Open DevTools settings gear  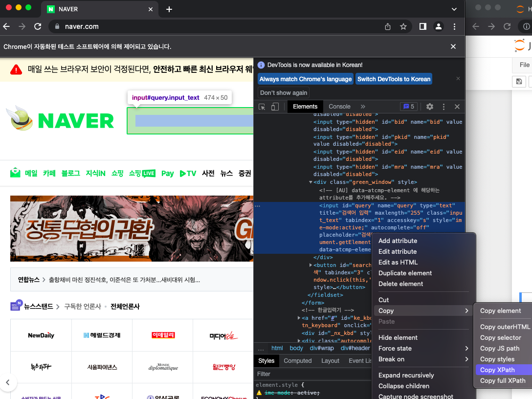[x=429, y=107]
